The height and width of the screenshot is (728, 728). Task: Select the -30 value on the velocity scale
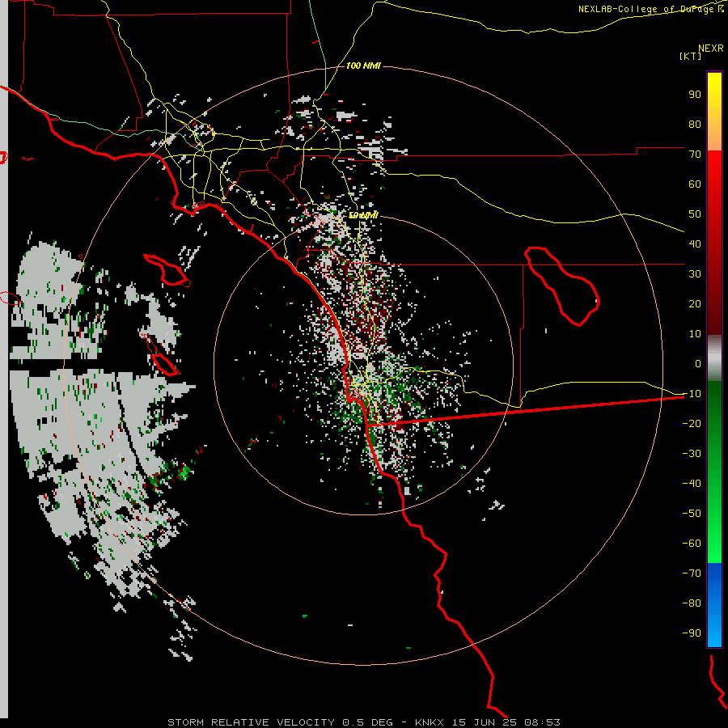pos(692,454)
